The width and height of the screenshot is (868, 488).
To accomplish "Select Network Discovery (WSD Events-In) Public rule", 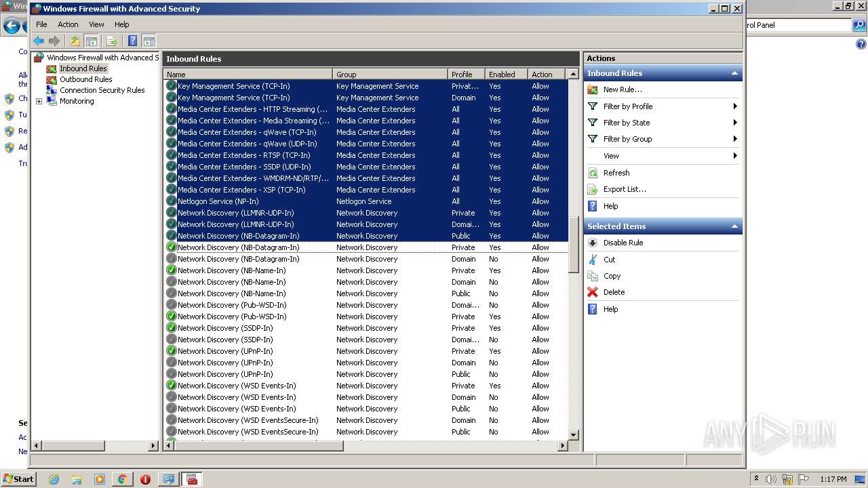I will pos(366,409).
